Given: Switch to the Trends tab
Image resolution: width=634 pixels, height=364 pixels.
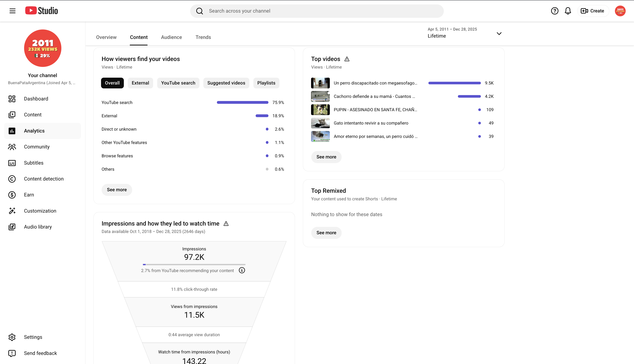Looking at the screenshot, I should (x=203, y=37).
